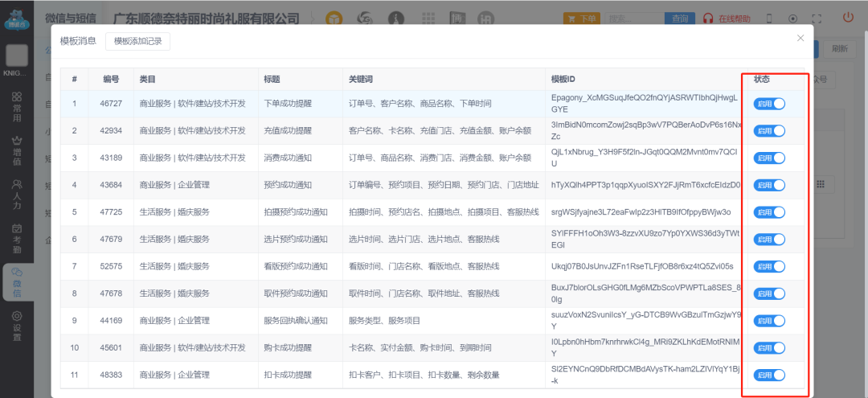Screen dimensions: 868x398
Task: Toggle 启用 switch for 充值成功提醒
Action: point(769,130)
